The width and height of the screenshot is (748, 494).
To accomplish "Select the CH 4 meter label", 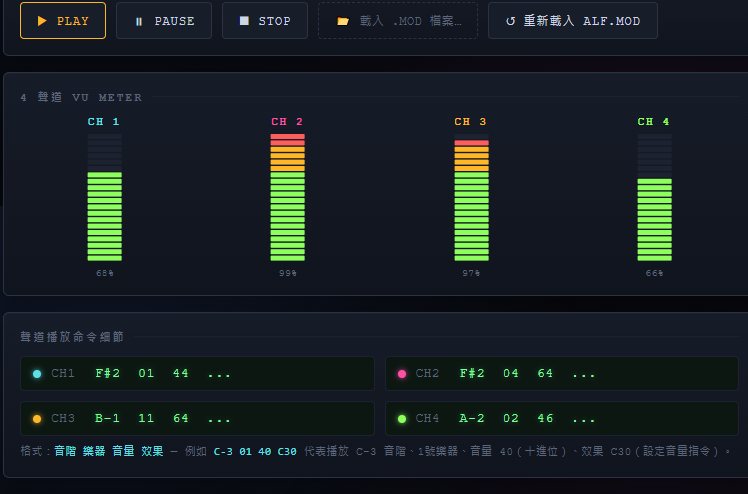I will pos(654,122).
